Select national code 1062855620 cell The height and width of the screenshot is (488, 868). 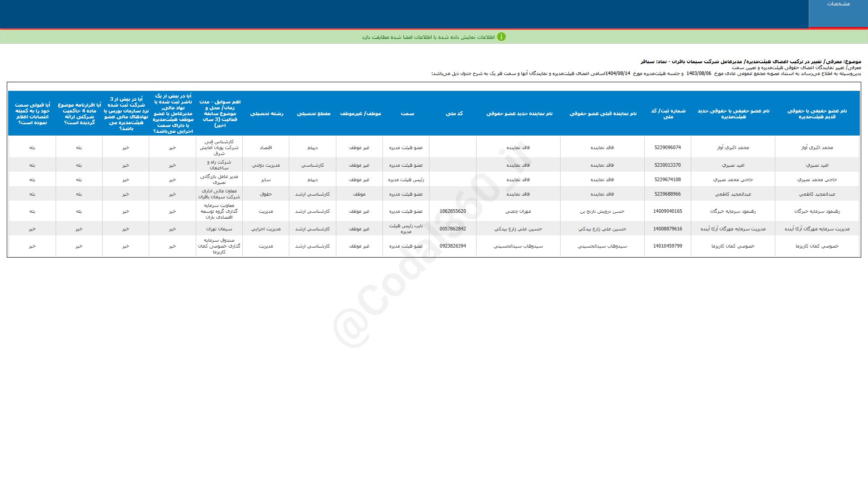point(453,211)
